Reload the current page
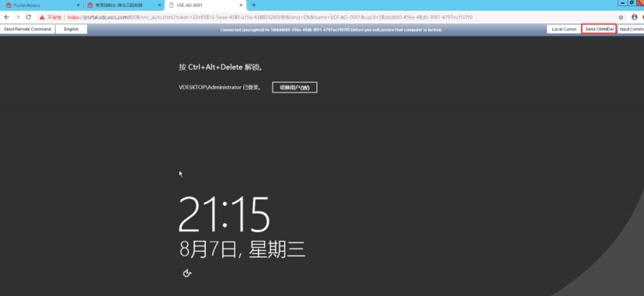This screenshot has width=644, height=296. (x=28, y=17)
